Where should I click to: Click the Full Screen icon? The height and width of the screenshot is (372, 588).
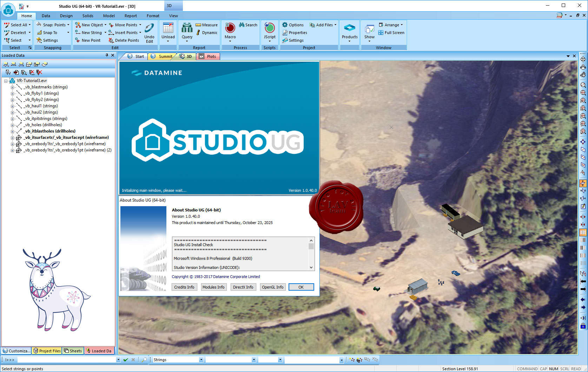381,33
